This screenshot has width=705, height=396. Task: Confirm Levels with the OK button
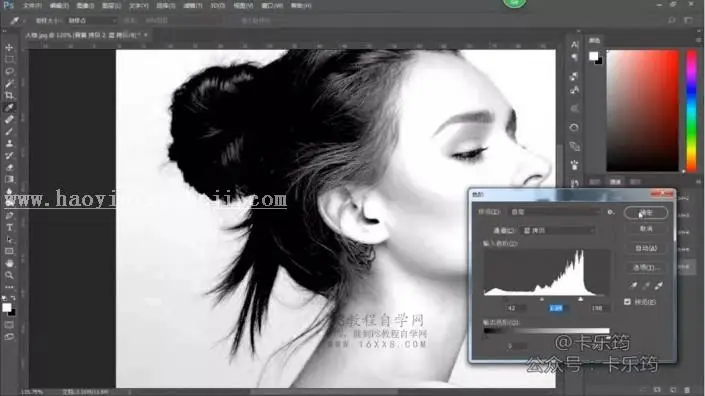pos(646,213)
